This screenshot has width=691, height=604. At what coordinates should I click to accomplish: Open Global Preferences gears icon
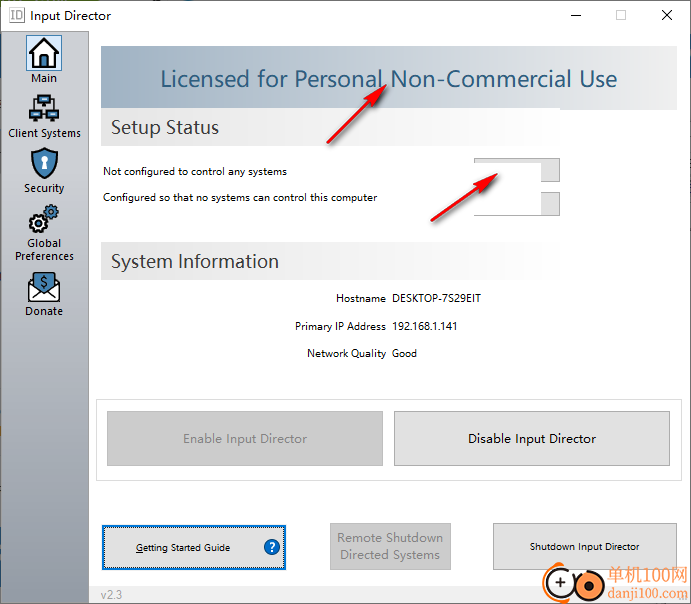coord(44,219)
